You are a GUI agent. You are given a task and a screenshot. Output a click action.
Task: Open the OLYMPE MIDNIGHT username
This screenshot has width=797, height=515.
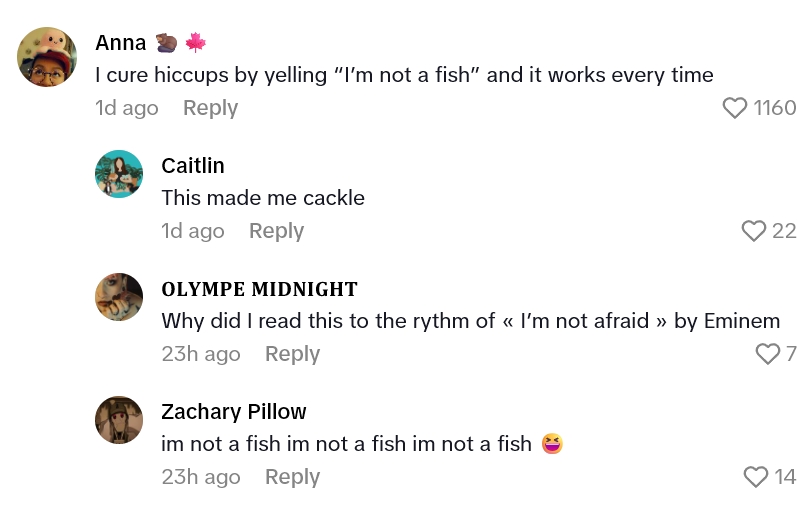[259, 289]
